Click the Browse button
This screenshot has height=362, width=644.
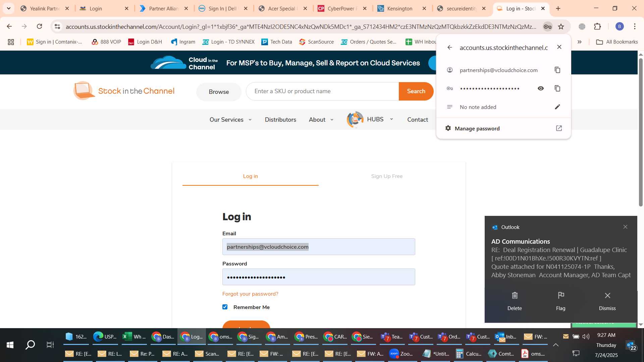click(x=219, y=92)
